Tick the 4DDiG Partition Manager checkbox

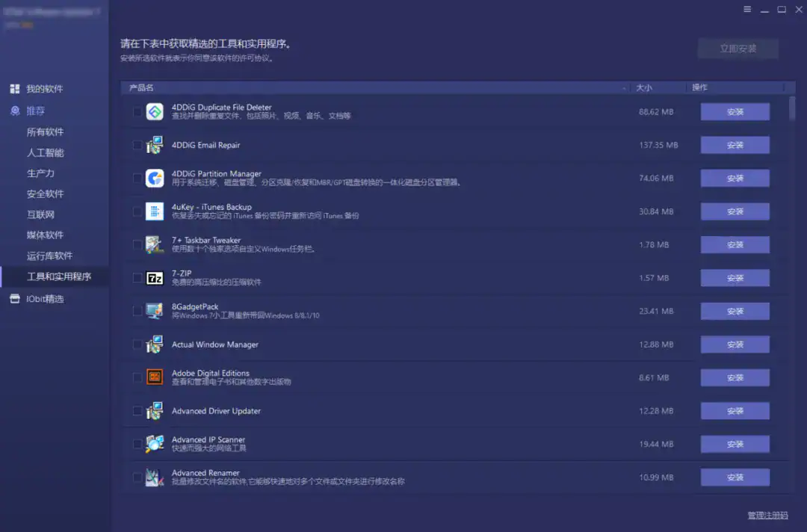pos(137,178)
